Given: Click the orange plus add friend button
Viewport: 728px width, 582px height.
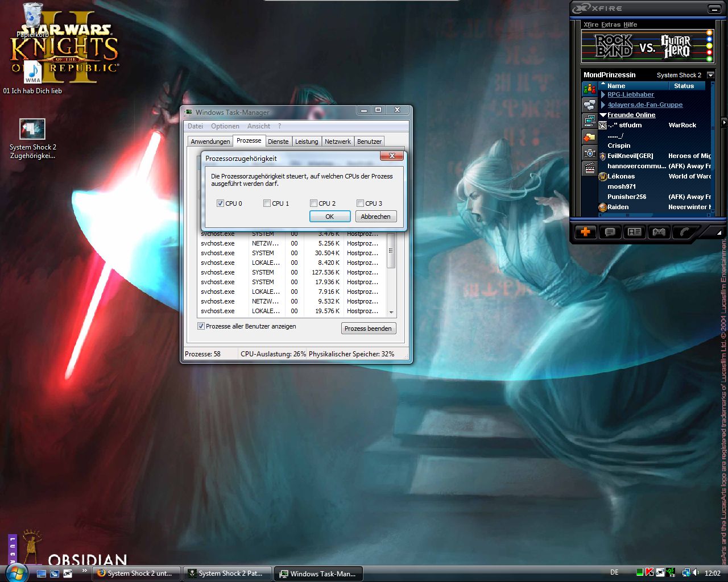Looking at the screenshot, I should point(585,232).
